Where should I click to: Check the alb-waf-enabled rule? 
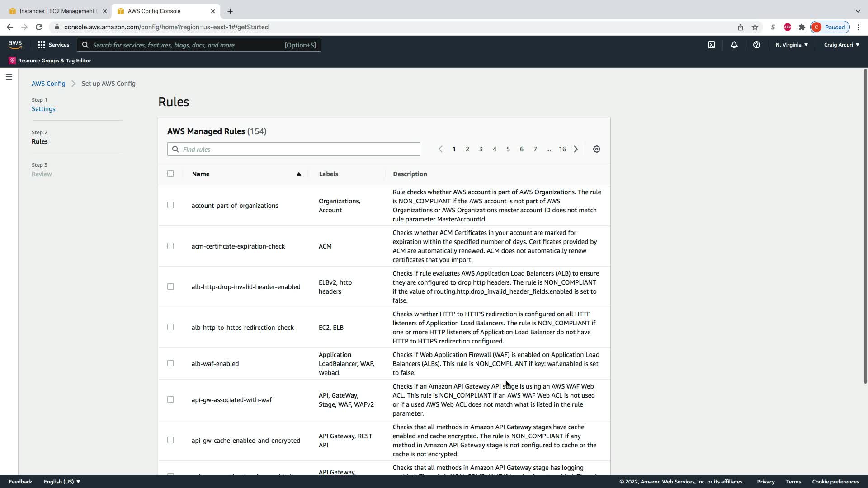(170, 363)
